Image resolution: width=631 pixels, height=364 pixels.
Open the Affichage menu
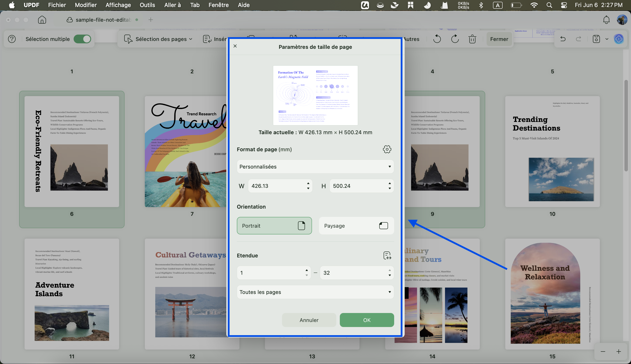(x=118, y=5)
